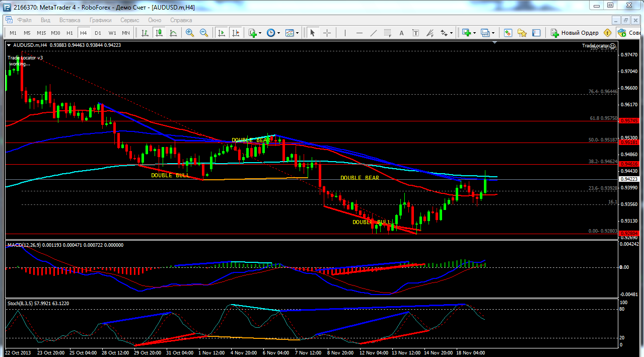644x357 pixels.
Task: Restore the inner chart window
Action: [x=626, y=20]
